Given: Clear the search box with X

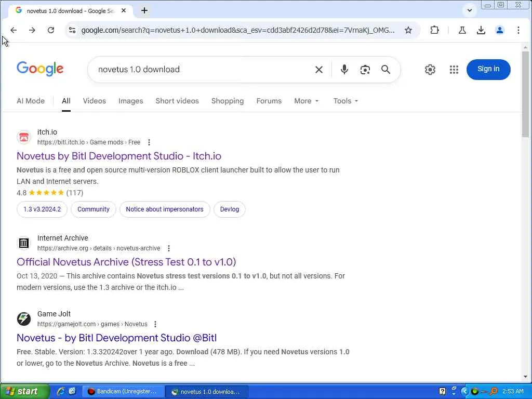Looking at the screenshot, I should tap(319, 70).
